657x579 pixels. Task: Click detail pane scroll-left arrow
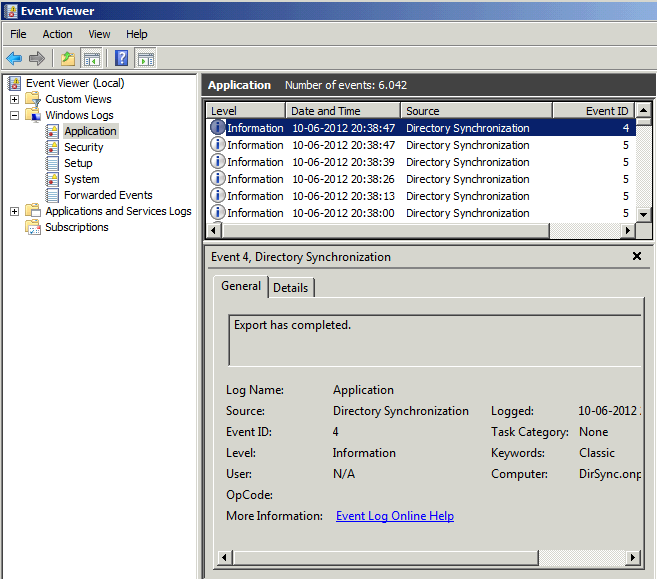point(225,558)
